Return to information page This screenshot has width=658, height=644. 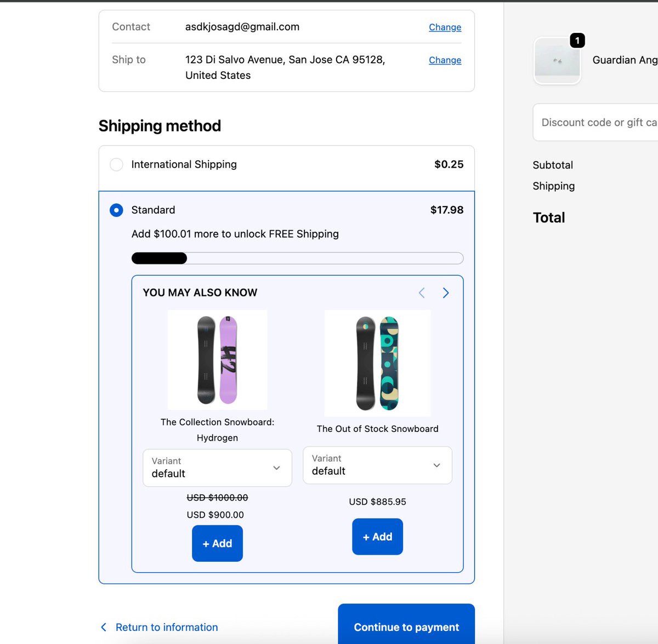tap(167, 627)
